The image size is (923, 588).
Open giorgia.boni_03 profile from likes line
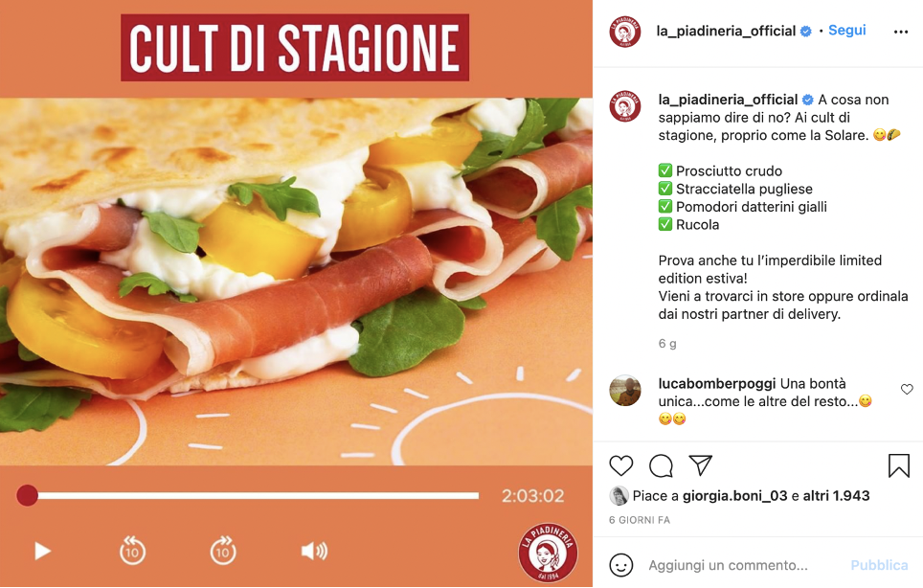point(734,496)
